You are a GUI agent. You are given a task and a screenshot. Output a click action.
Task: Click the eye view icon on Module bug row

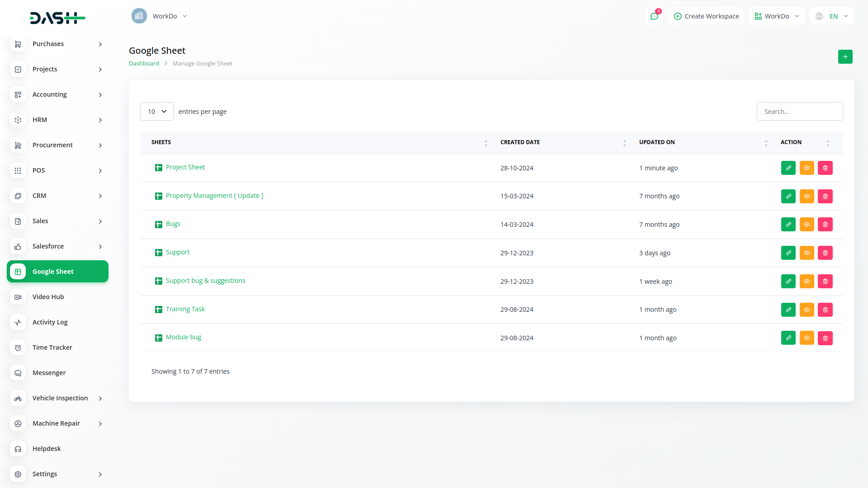pyautogui.click(x=807, y=338)
